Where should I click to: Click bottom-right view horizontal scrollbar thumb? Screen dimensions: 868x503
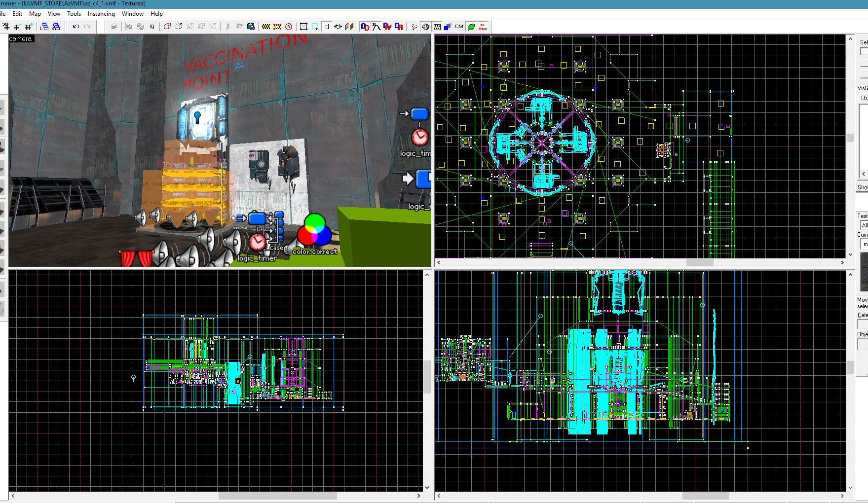706,496
